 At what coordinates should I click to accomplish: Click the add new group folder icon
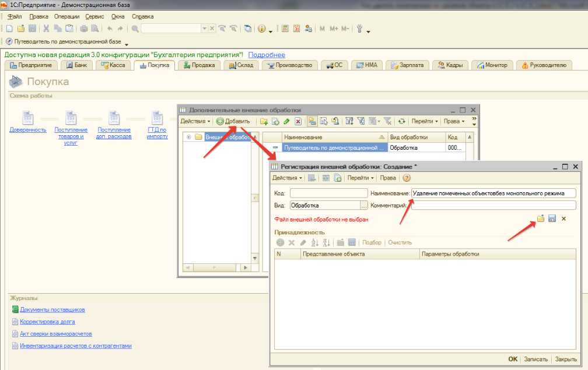point(264,121)
